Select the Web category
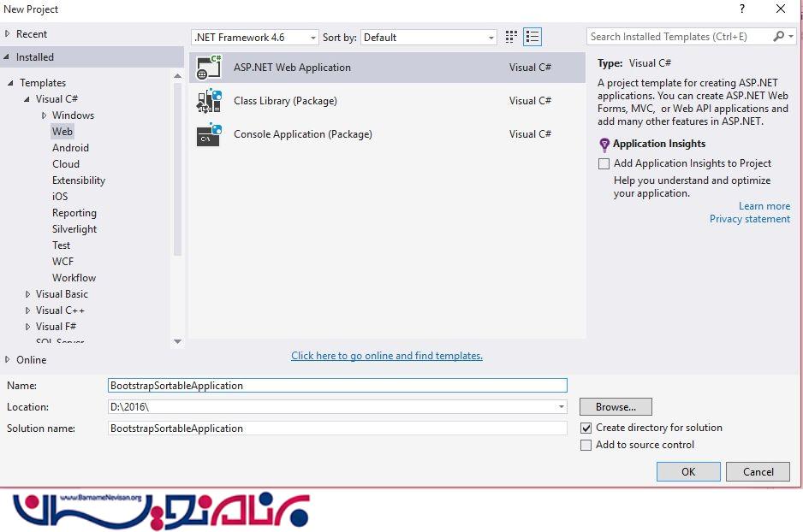 (x=62, y=132)
